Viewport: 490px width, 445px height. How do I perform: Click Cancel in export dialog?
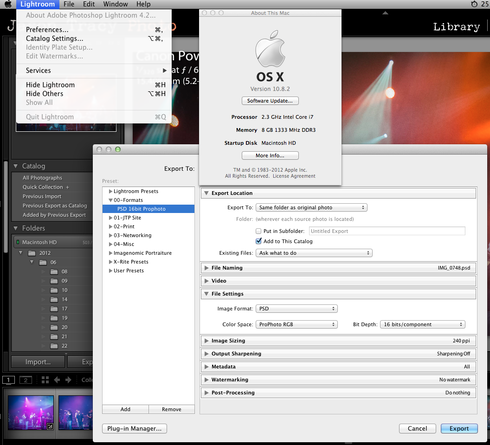pos(417,428)
